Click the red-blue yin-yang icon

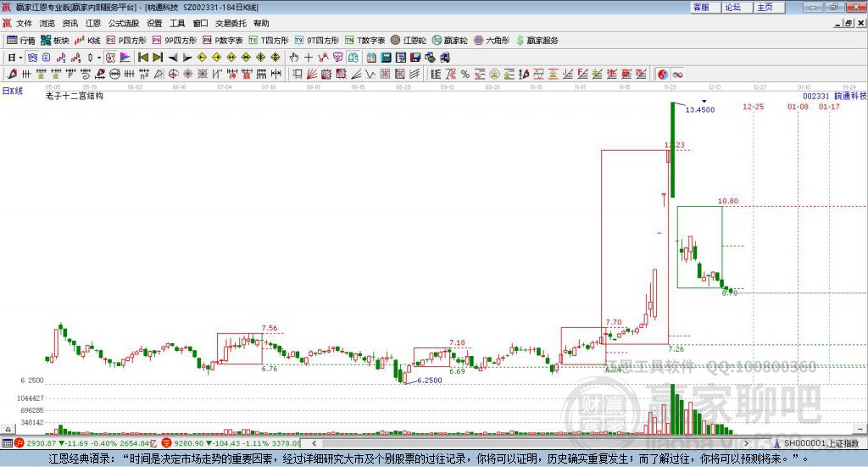(663, 74)
